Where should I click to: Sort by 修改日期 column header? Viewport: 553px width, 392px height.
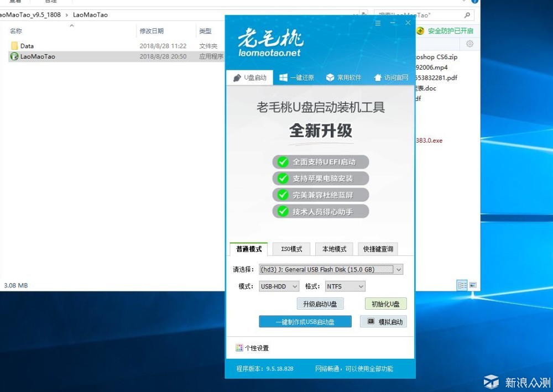(152, 31)
